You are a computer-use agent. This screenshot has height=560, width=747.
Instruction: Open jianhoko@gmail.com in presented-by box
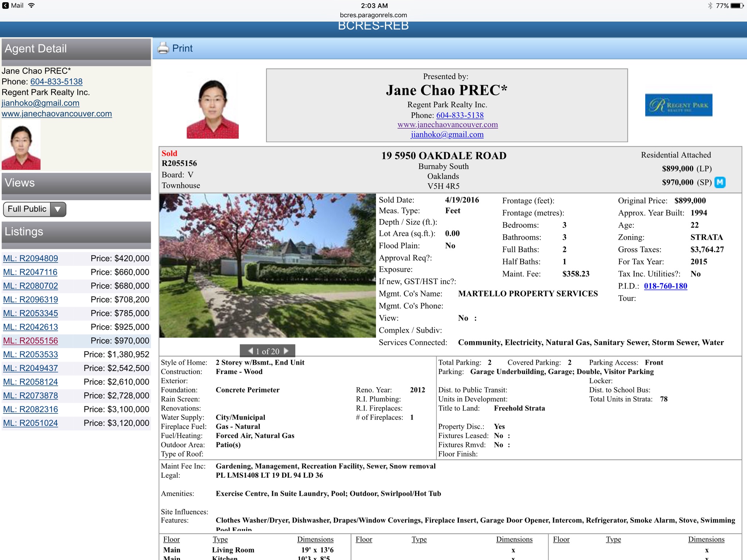click(x=447, y=135)
